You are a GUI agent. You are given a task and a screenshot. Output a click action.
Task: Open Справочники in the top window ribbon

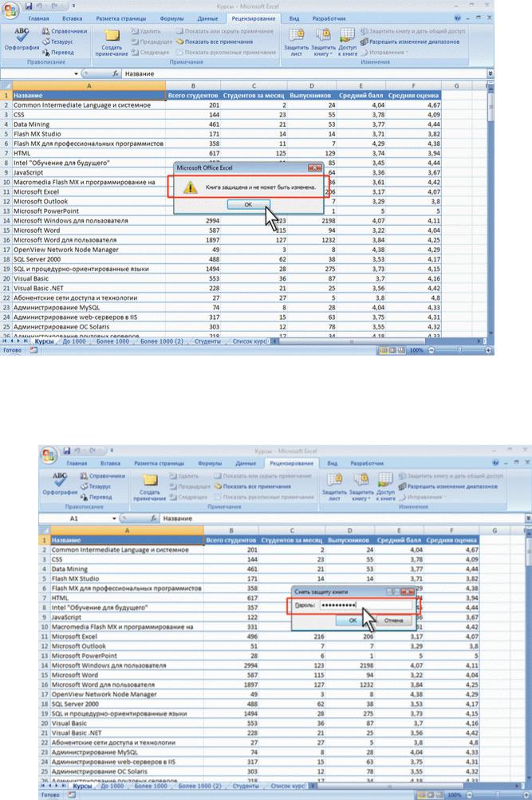click(x=65, y=31)
